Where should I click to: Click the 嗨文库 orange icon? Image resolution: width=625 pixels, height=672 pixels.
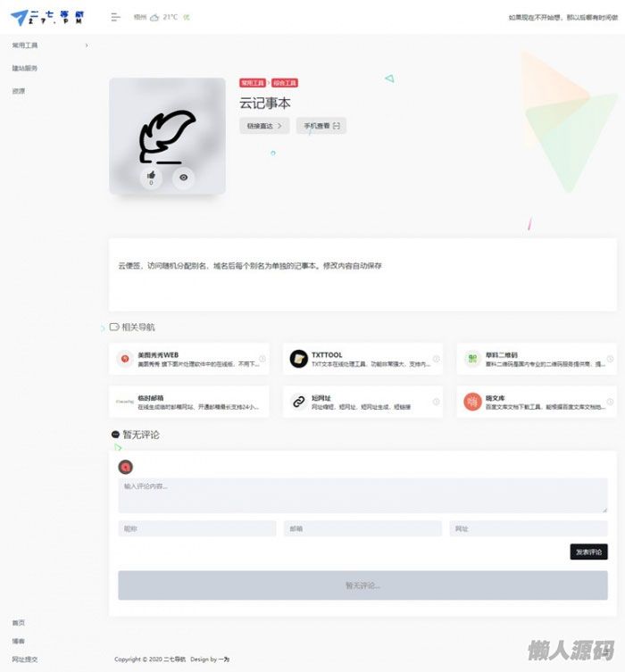(472, 402)
